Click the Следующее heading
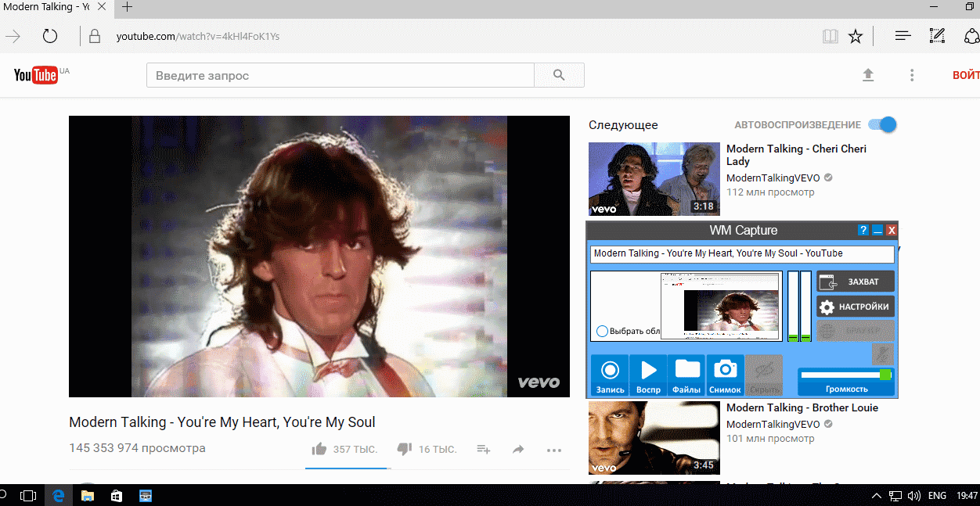Screen dimensions: 980x506 pyautogui.click(x=623, y=124)
